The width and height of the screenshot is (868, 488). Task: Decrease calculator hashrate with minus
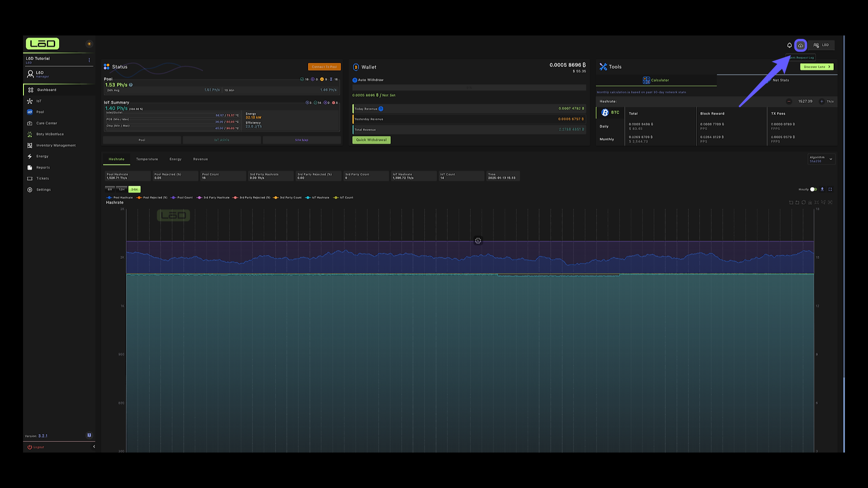click(789, 102)
